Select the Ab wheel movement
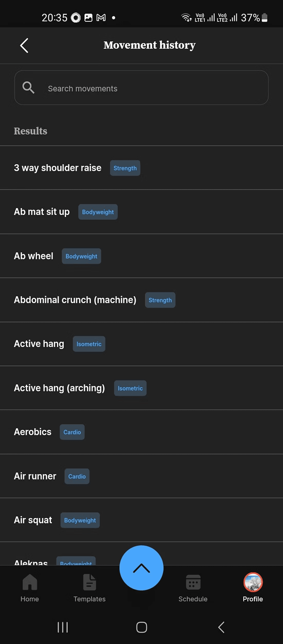The height and width of the screenshot is (644, 283). click(33, 256)
